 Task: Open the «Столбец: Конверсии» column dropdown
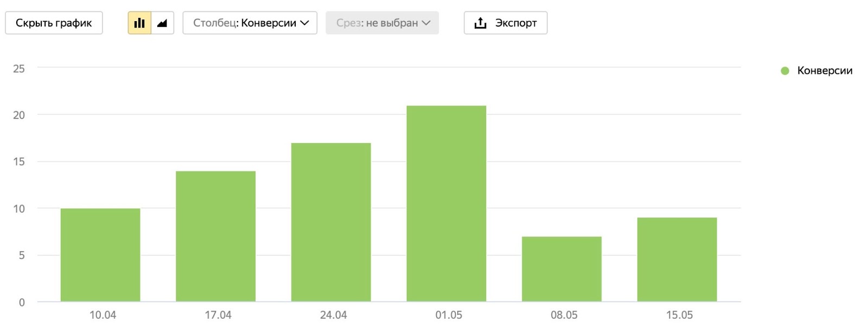pos(250,23)
